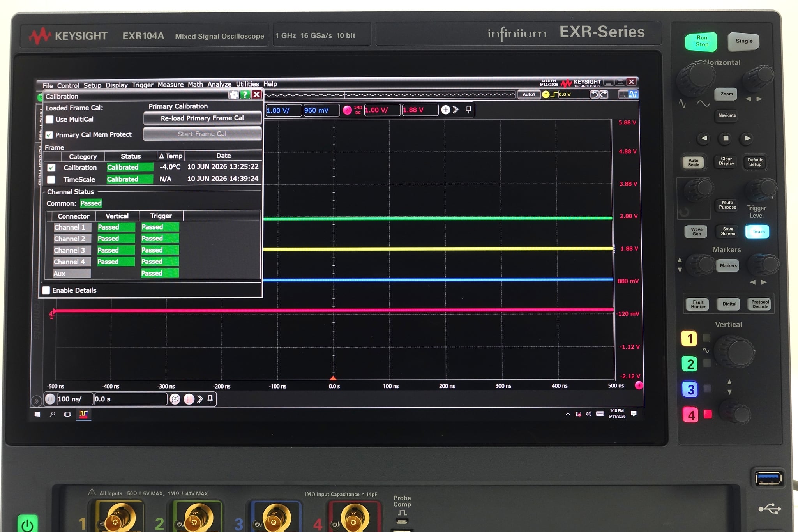Open Calibration dialog help question icon
798x532 pixels.
245,95
